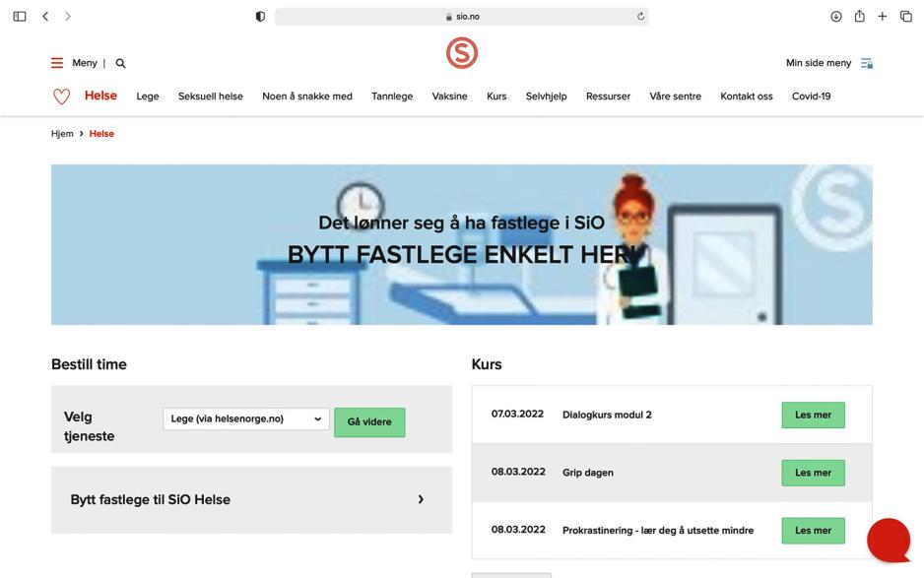Click the SiO logo at top
The image size is (924, 578).
click(461, 53)
